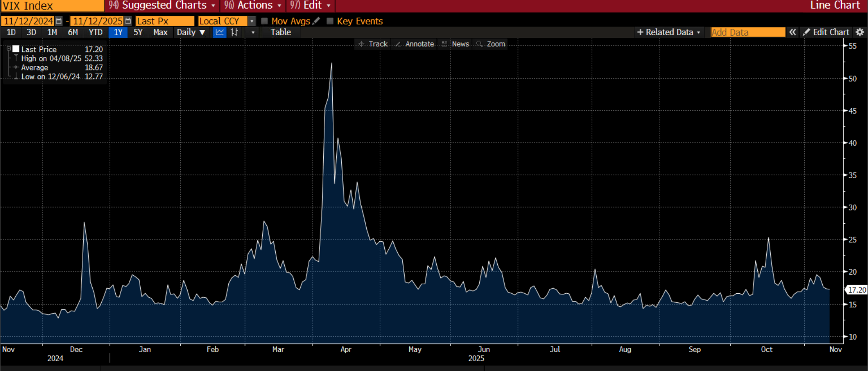Click the Add Data input field
868x371 pixels.
point(748,32)
